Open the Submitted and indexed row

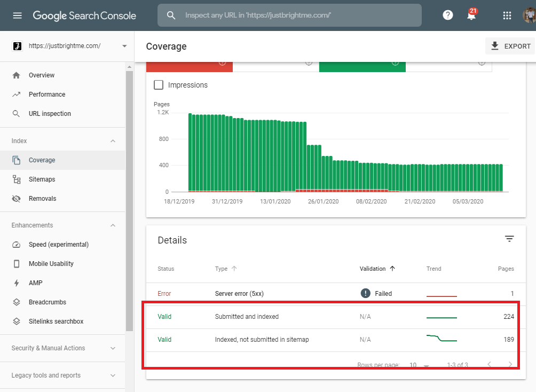336,317
